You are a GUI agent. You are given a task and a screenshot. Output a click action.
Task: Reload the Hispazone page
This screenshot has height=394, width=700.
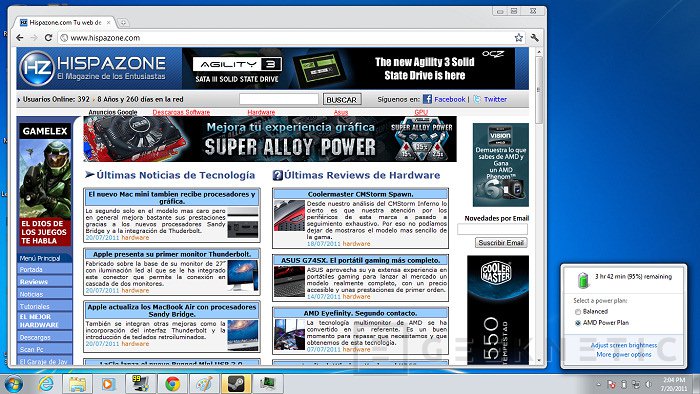tap(48, 38)
